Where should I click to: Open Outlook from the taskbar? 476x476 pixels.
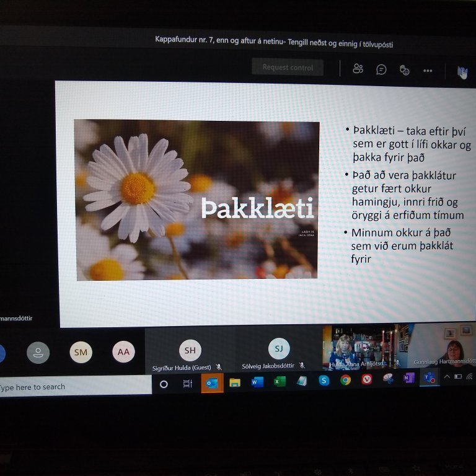tap(212, 384)
